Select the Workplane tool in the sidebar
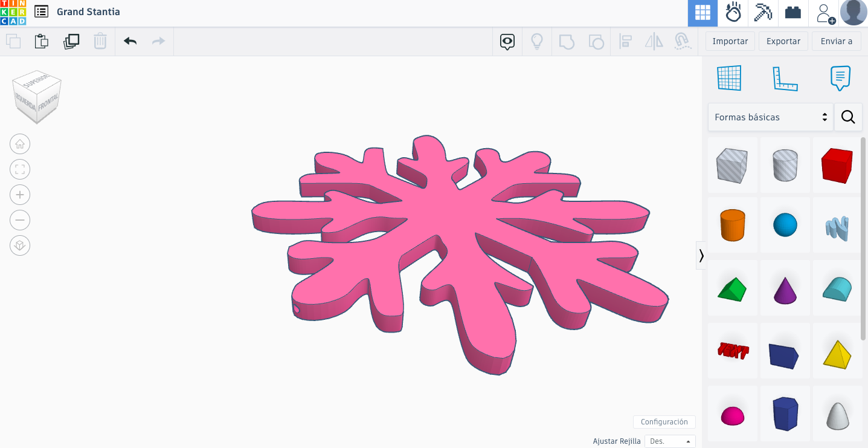 pyautogui.click(x=729, y=77)
